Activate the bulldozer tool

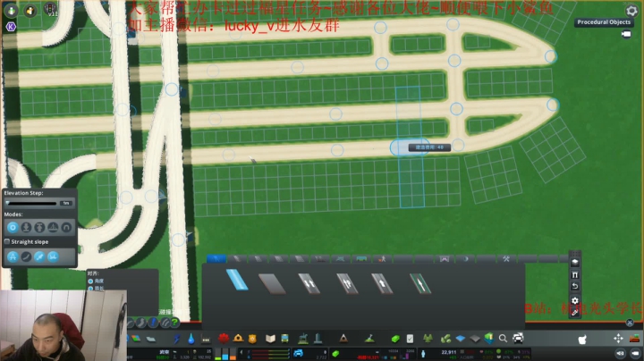click(x=634, y=339)
